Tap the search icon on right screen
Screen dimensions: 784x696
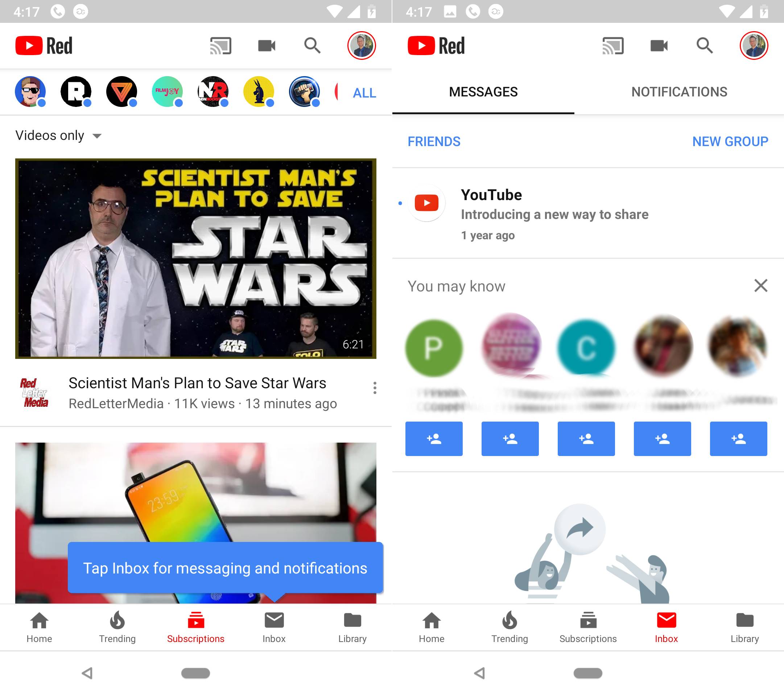[x=705, y=46]
